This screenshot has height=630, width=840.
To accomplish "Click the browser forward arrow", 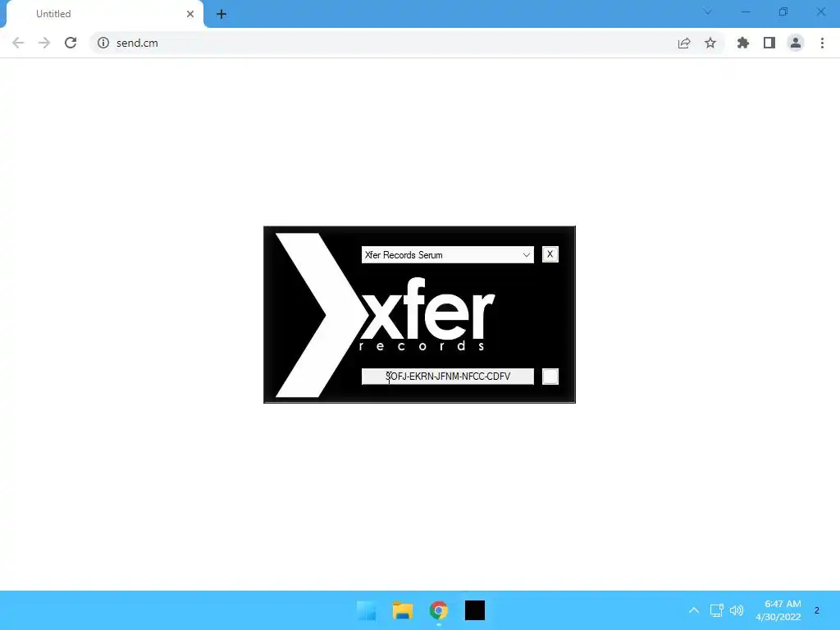I will click(x=44, y=43).
